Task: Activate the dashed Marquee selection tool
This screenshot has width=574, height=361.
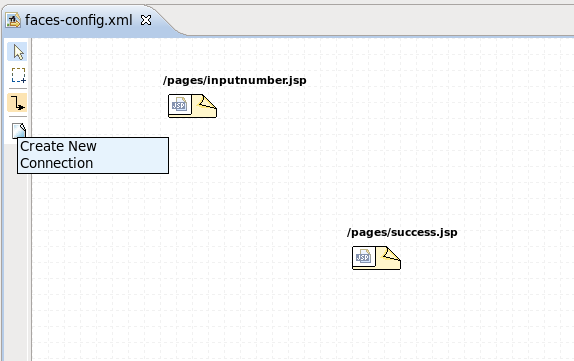Action: [x=18, y=75]
